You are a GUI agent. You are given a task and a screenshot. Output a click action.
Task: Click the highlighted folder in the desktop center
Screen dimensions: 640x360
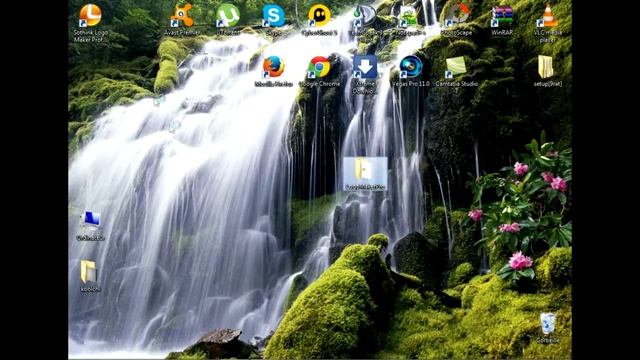365,173
